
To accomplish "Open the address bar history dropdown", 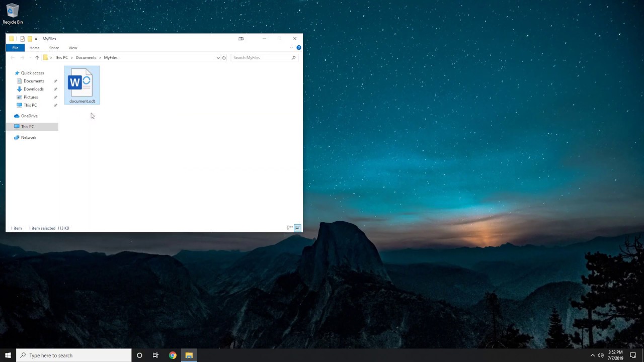I will click(218, 58).
